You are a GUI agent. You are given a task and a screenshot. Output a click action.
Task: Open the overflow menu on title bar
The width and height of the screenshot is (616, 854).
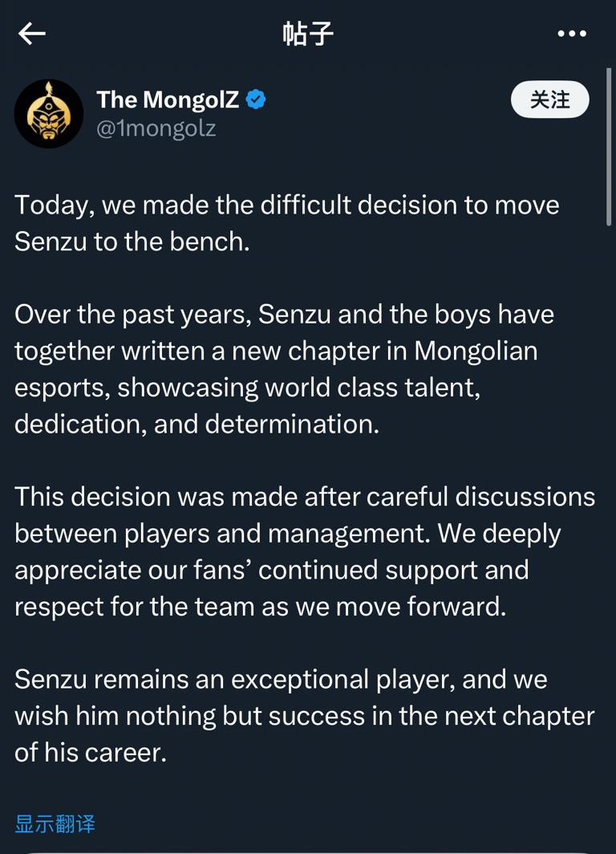click(573, 33)
